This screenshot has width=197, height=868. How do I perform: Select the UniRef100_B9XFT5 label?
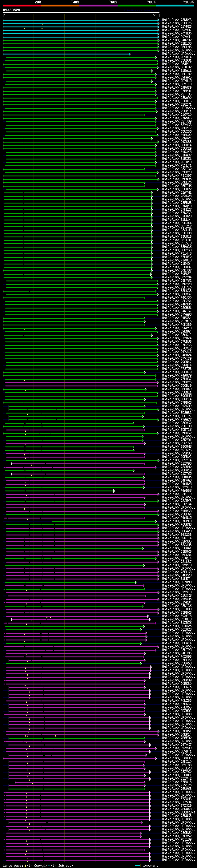point(176,616)
